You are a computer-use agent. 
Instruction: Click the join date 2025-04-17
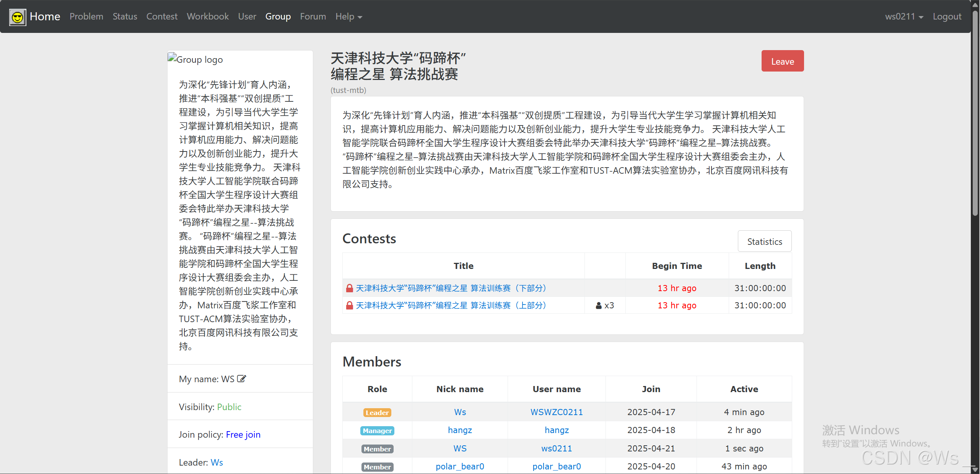coord(651,412)
